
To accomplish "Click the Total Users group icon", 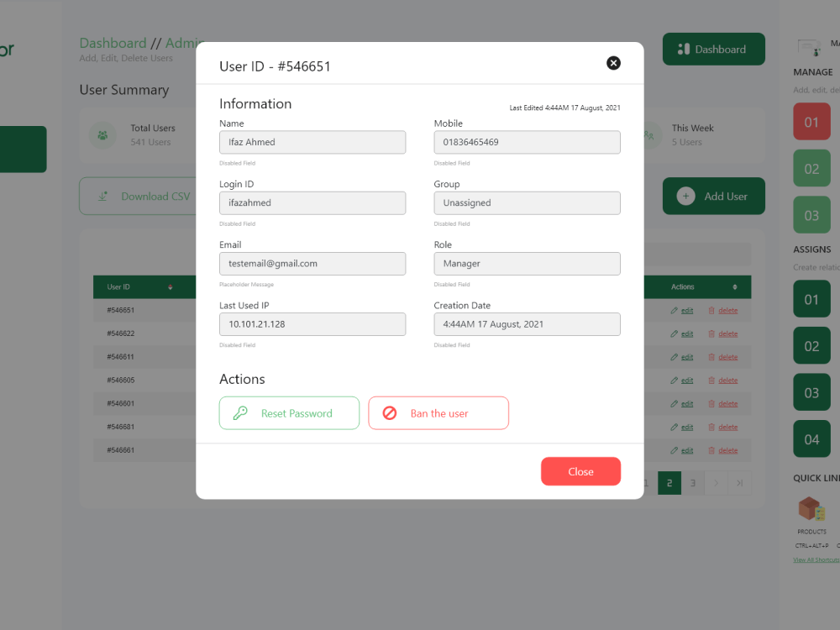I will tap(102, 135).
